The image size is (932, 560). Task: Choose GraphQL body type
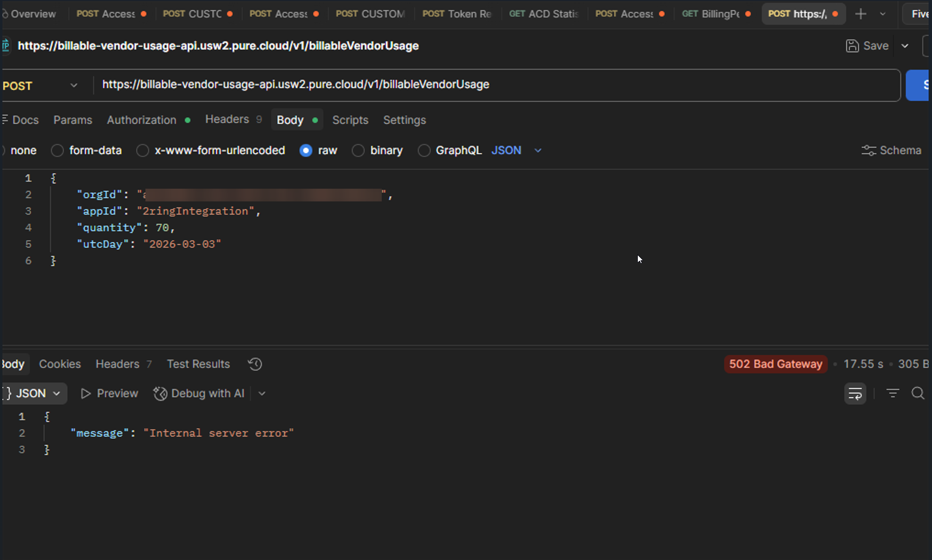424,150
